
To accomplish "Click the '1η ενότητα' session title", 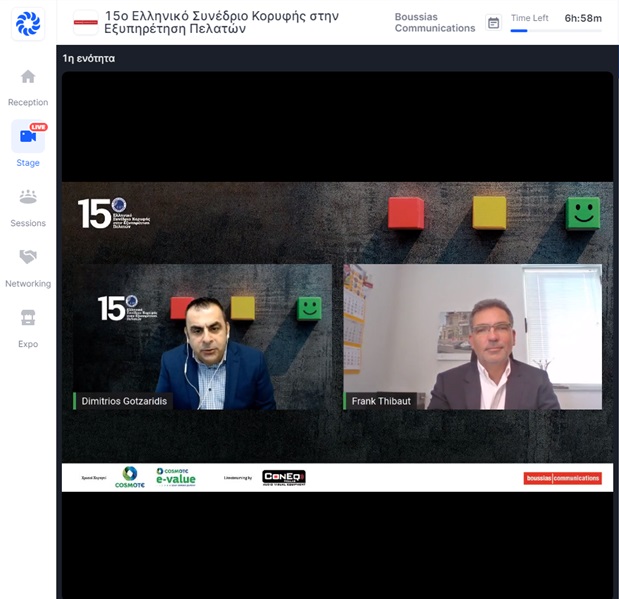I will (x=89, y=58).
